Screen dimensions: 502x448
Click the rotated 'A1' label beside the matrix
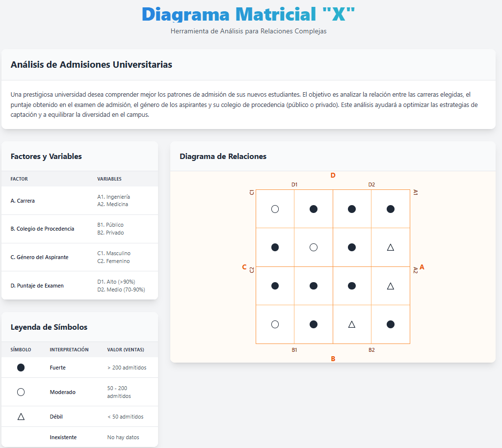click(416, 192)
